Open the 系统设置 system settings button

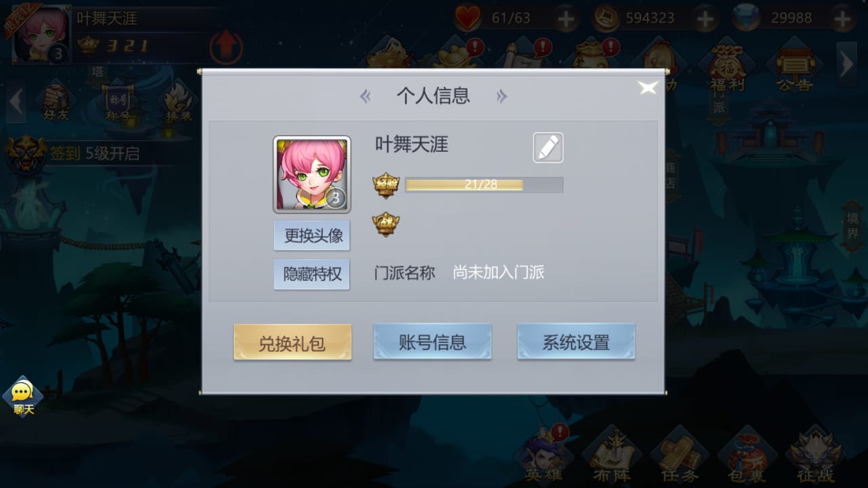[x=576, y=342]
